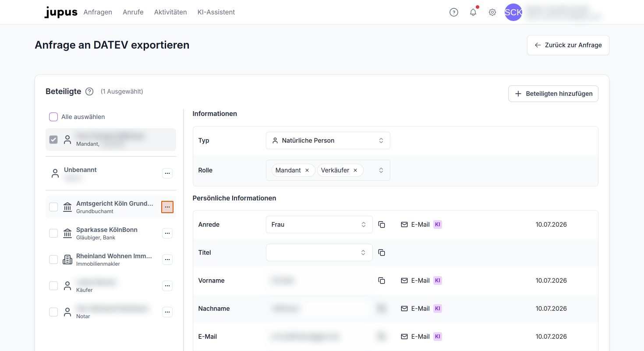Check the Käufer participant checkbox
644x351 pixels.
[53, 286]
